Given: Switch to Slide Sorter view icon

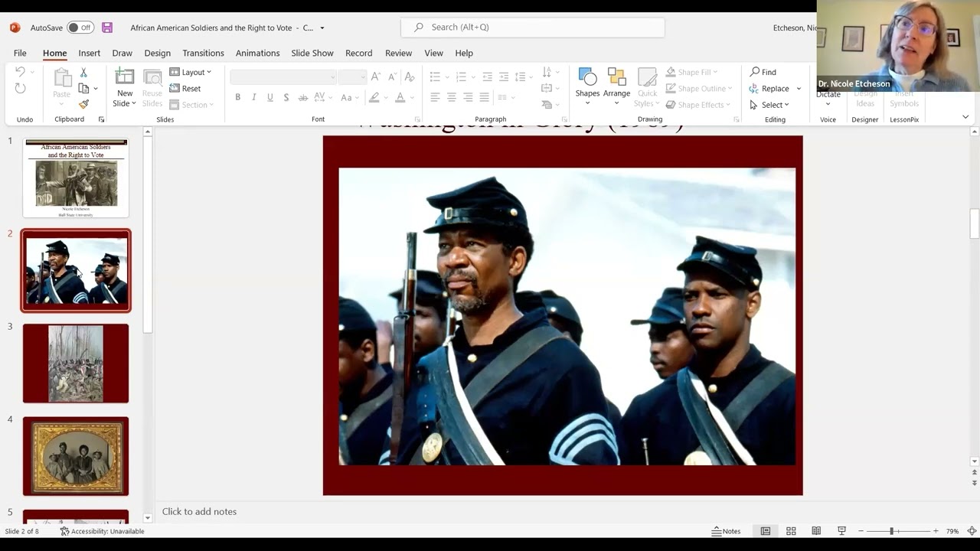Looking at the screenshot, I should coord(791,531).
